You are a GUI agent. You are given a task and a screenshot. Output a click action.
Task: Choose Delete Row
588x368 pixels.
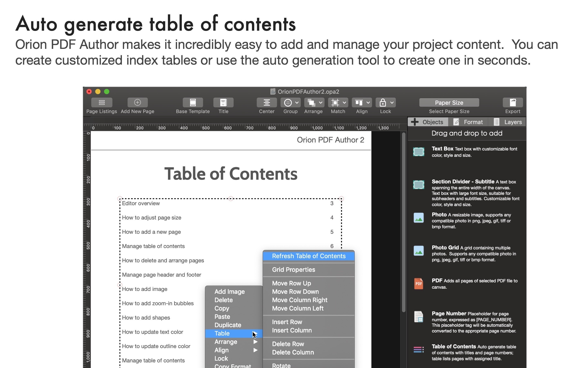pos(308,344)
